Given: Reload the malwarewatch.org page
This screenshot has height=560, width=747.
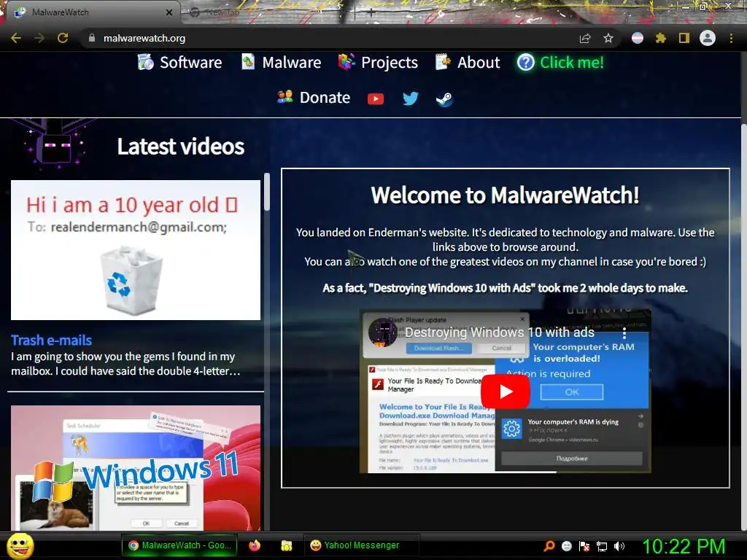Looking at the screenshot, I should [63, 38].
